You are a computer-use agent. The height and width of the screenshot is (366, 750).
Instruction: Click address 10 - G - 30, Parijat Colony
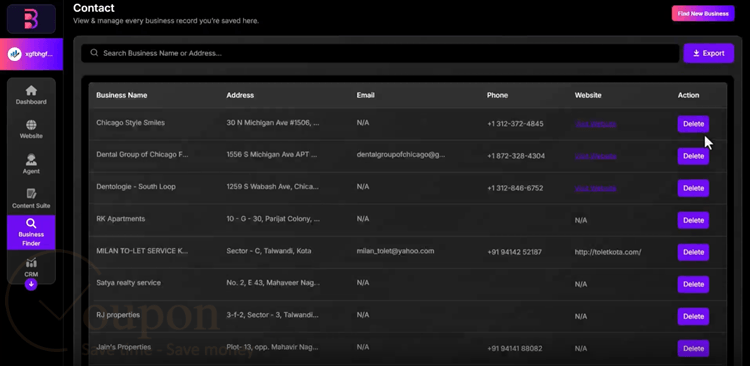273,219
